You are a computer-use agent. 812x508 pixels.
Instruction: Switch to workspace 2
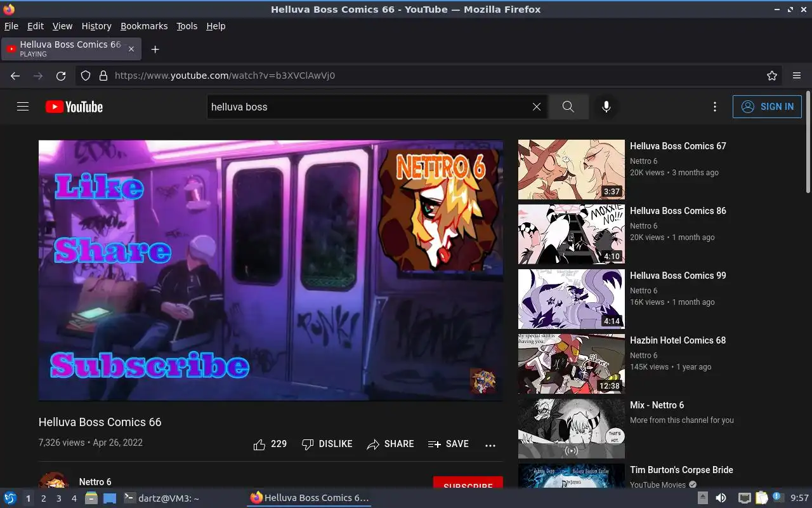point(43,498)
